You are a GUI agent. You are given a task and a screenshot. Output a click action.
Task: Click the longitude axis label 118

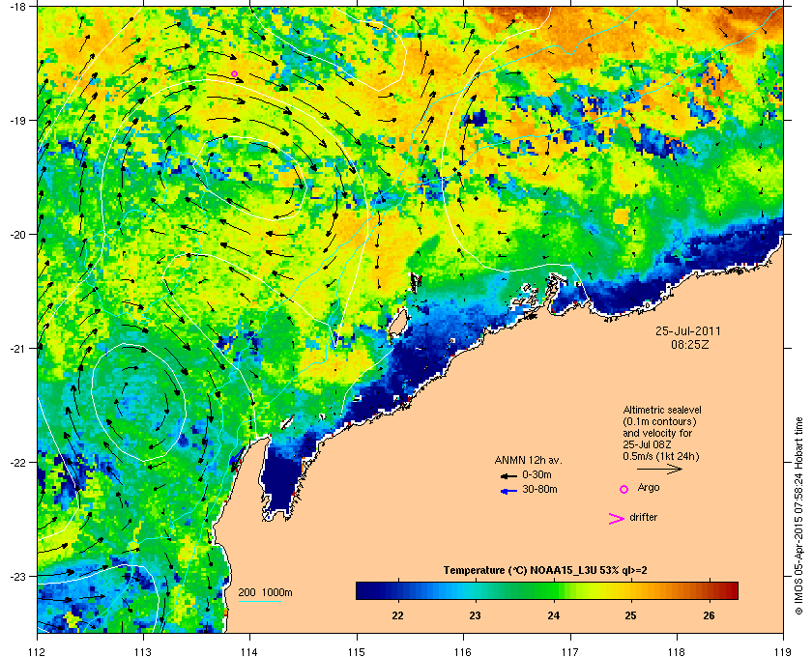677,651
